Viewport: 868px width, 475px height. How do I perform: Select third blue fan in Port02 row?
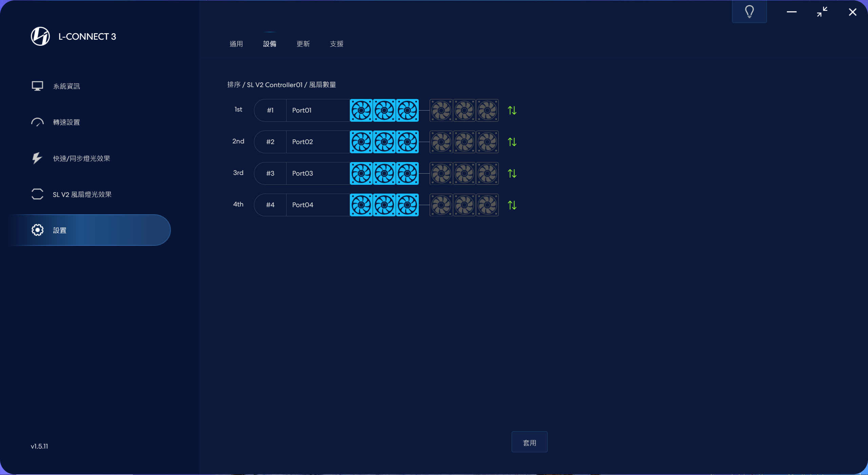[x=407, y=142]
